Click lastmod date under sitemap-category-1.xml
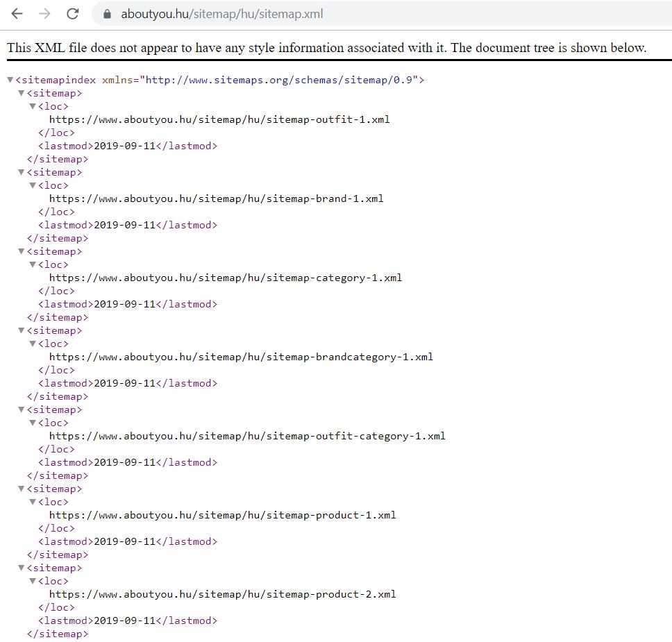672x642 pixels. (125, 304)
